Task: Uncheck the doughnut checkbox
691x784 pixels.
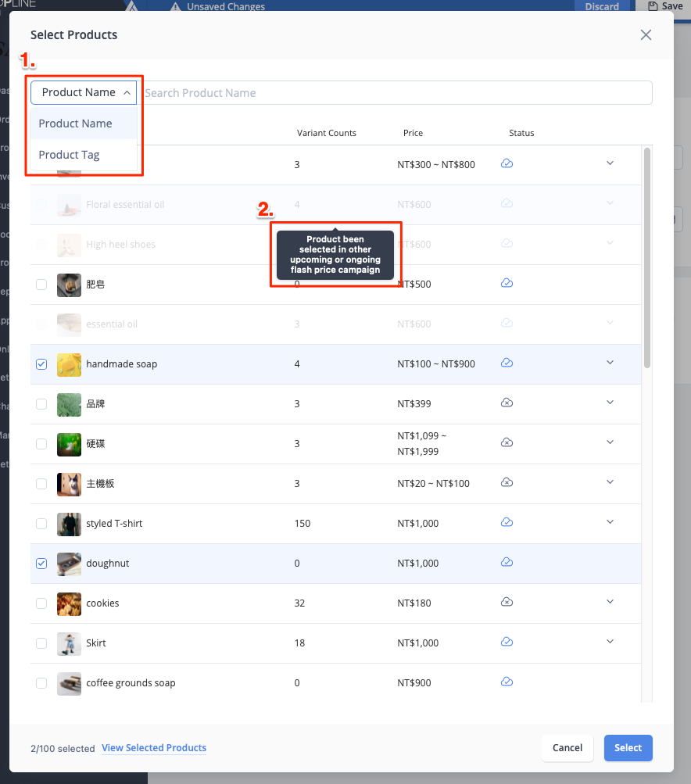Action: 41,564
